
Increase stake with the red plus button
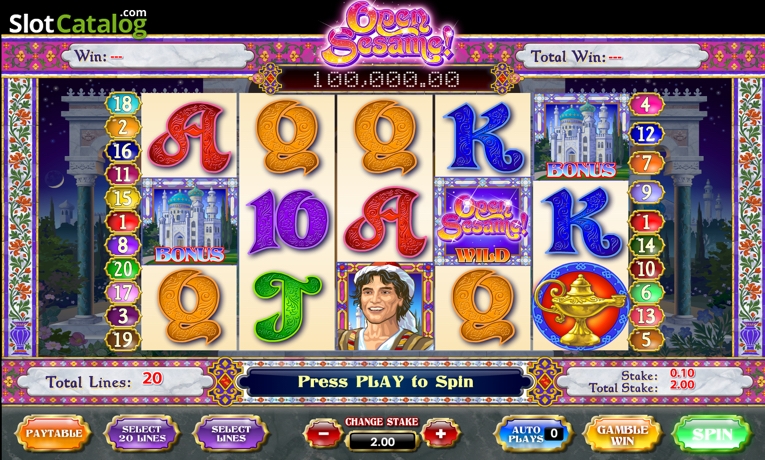pyautogui.click(x=440, y=433)
